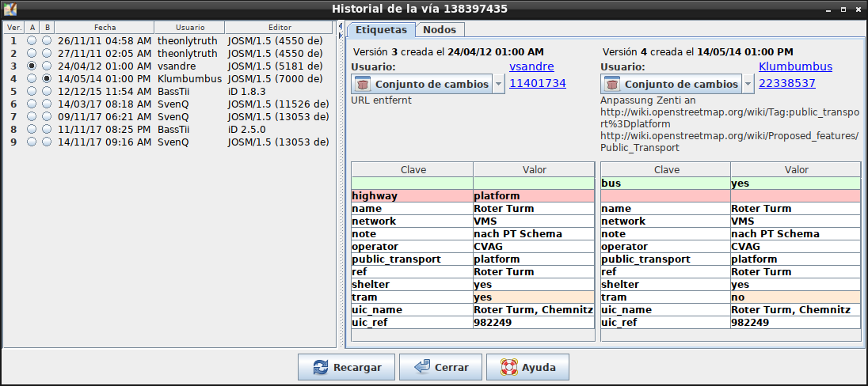Click the Fecha column header

[x=104, y=27]
